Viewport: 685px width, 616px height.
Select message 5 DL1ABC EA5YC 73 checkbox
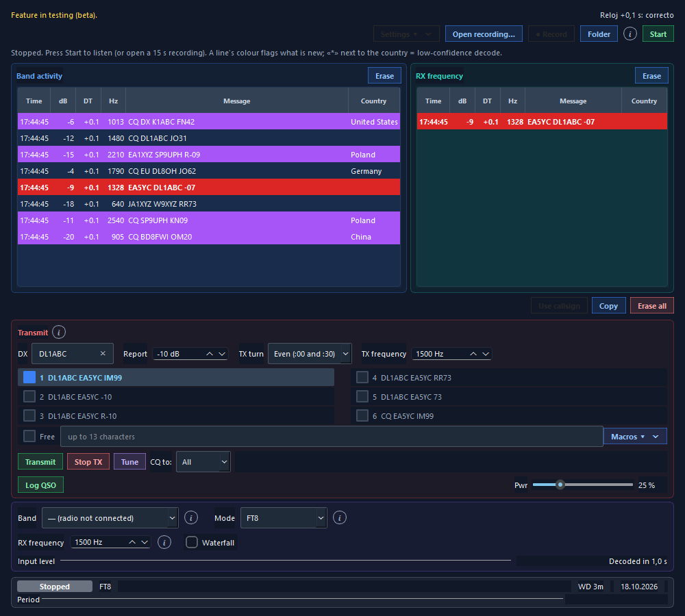click(x=362, y=396)
